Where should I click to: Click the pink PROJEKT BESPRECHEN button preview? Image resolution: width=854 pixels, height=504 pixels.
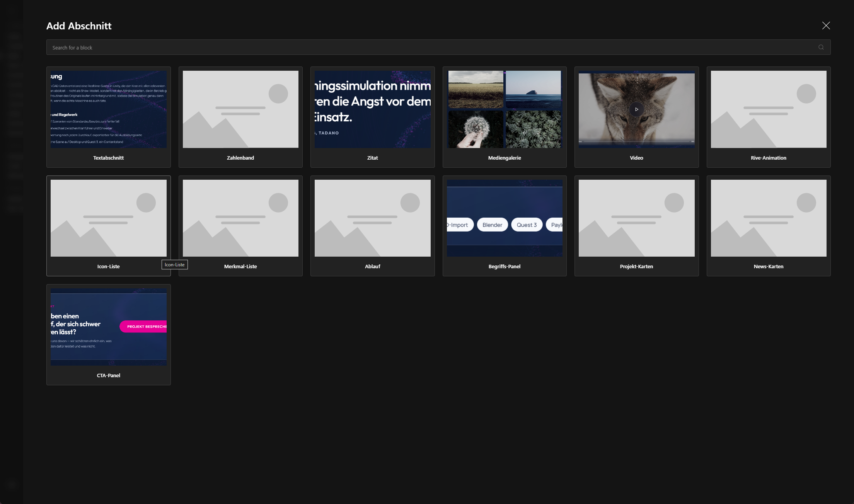coord(143,327)
